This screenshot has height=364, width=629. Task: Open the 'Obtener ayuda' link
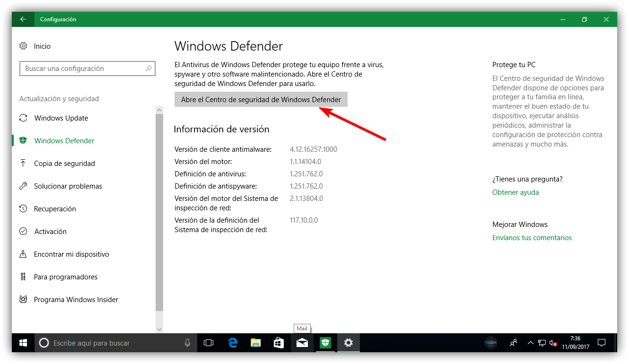(515, 192)
